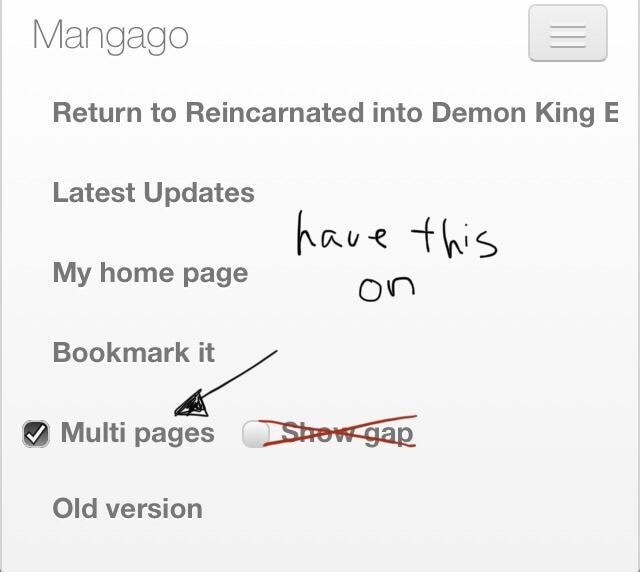
Task: Load the old version of the reader
Action: [x=127, y=509]
